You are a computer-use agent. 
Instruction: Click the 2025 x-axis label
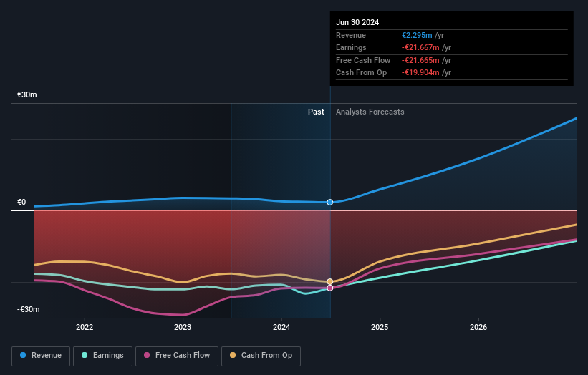pyautogui.click(x=380, y=327)
